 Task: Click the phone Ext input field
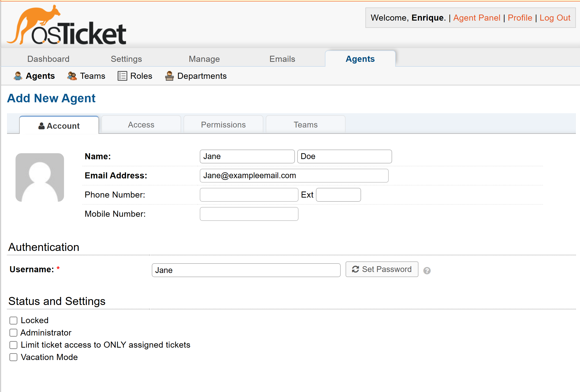coord(338,195)
